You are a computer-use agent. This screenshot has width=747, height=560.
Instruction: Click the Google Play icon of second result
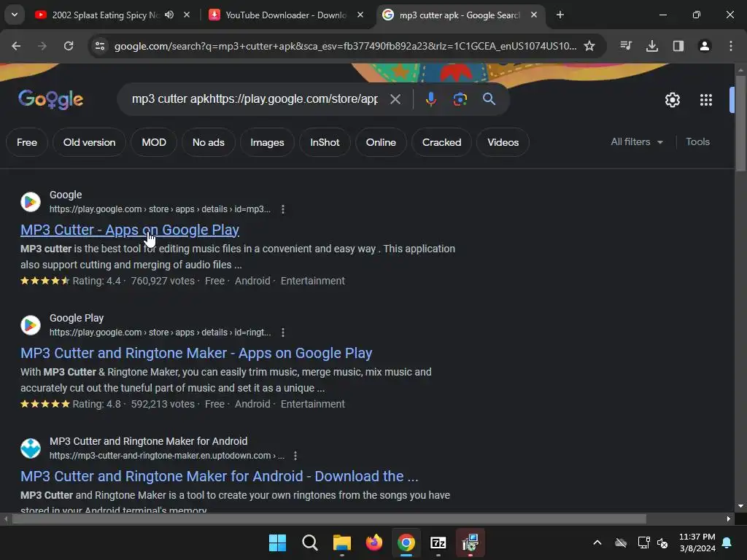31,324
